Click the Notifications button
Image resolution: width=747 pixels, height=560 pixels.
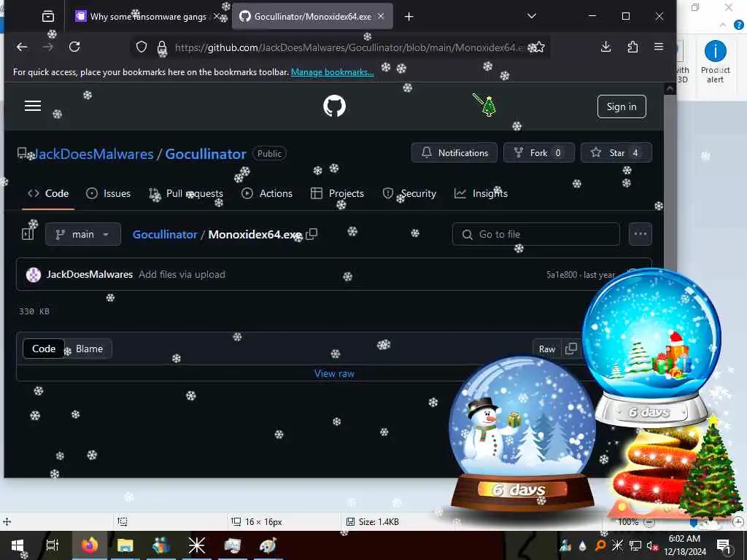pos(454,153)
